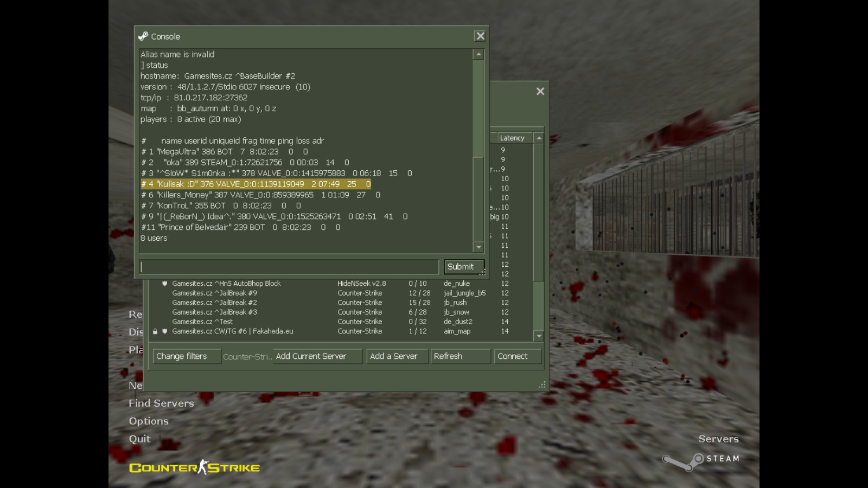Click the Counter-Strike logo
Viewport: 868px width, 488px height.
tap(194, 467)
